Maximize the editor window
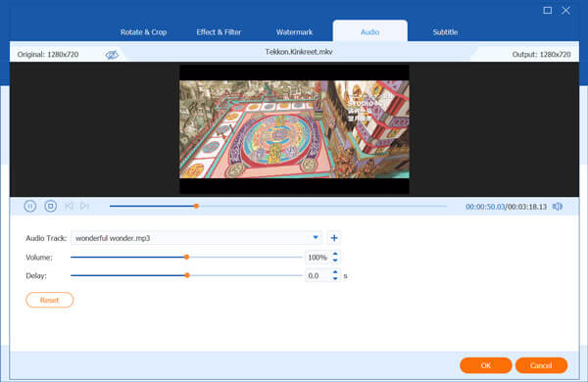This screenshot has height=382, width=588. click(x=548, y=11)
